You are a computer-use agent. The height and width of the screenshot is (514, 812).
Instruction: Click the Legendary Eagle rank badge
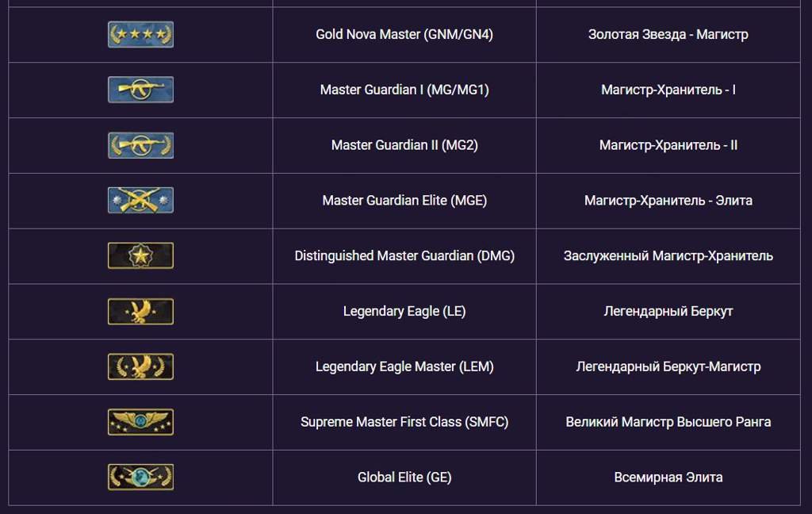pyautogui.click(x=140, y=311)
